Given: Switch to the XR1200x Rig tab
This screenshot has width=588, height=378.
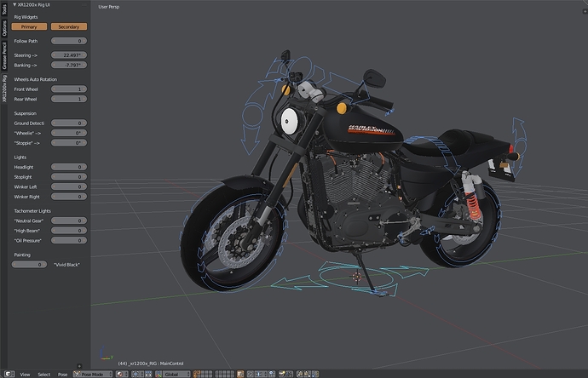Looking at the screenshot, I should click(x=4, y=89).
